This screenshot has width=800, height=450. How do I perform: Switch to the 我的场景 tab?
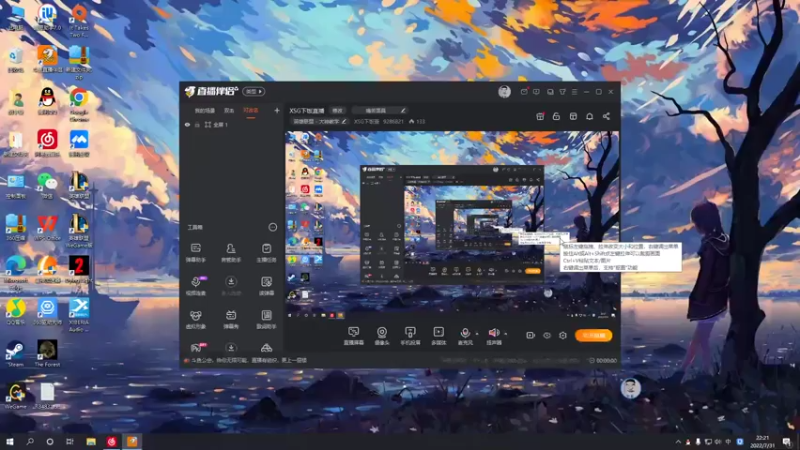pyautogui.click(x=205, y=111)
